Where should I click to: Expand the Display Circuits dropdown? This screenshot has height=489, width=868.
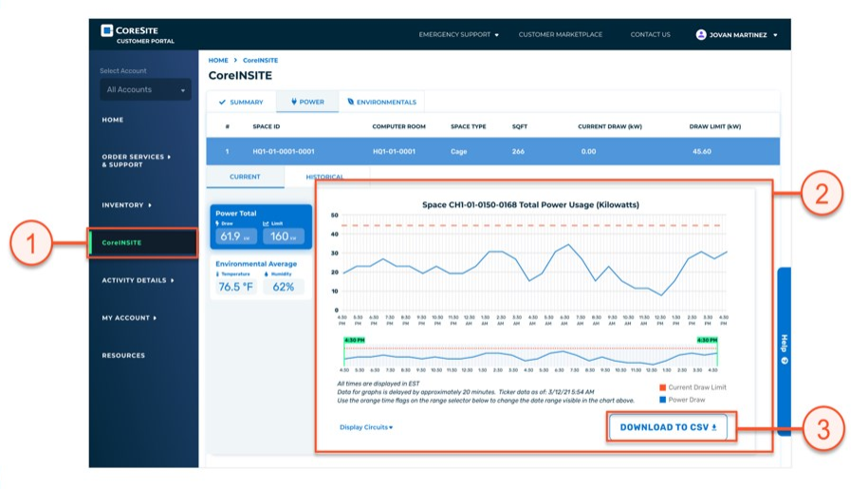click(366, 427)
